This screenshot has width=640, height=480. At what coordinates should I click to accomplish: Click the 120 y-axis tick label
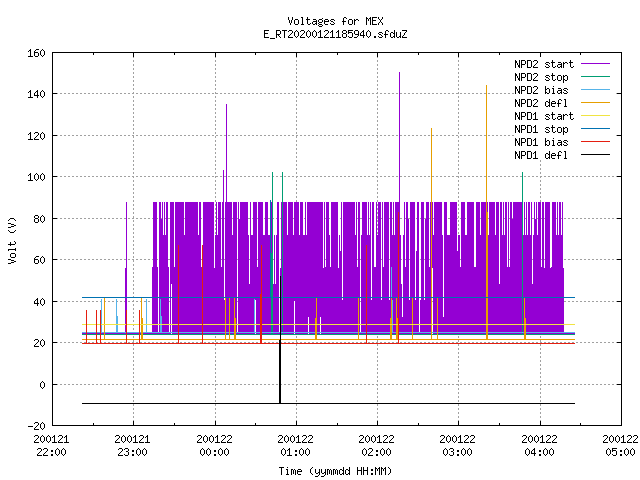[x=36, y=136]
